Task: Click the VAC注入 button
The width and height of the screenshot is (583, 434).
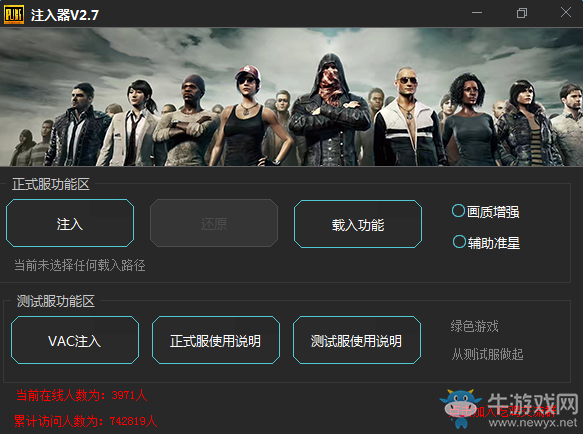Action: 75,340
